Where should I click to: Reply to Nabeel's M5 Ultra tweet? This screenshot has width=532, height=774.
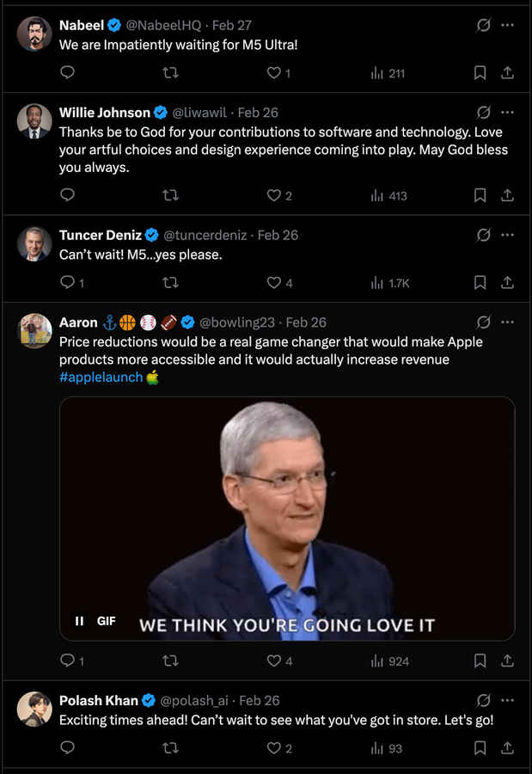coord(68,73)
